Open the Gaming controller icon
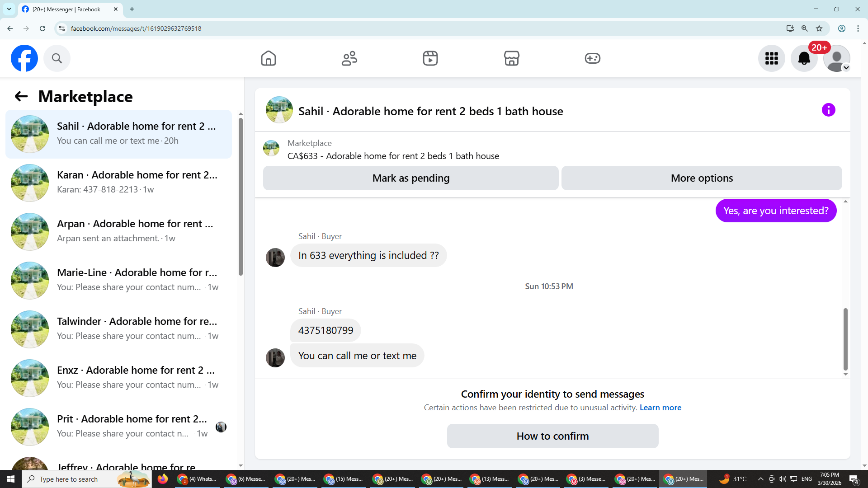The image size is (868, 488). [x=592, y=58]
